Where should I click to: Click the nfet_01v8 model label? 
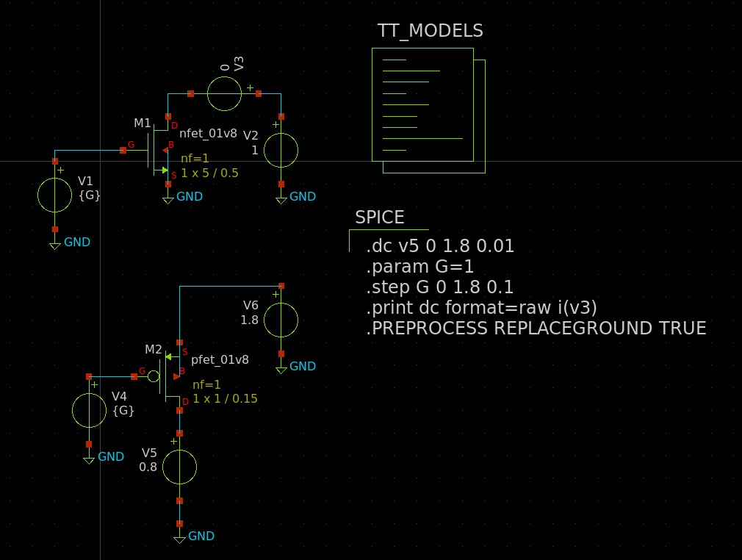[208, 134]
